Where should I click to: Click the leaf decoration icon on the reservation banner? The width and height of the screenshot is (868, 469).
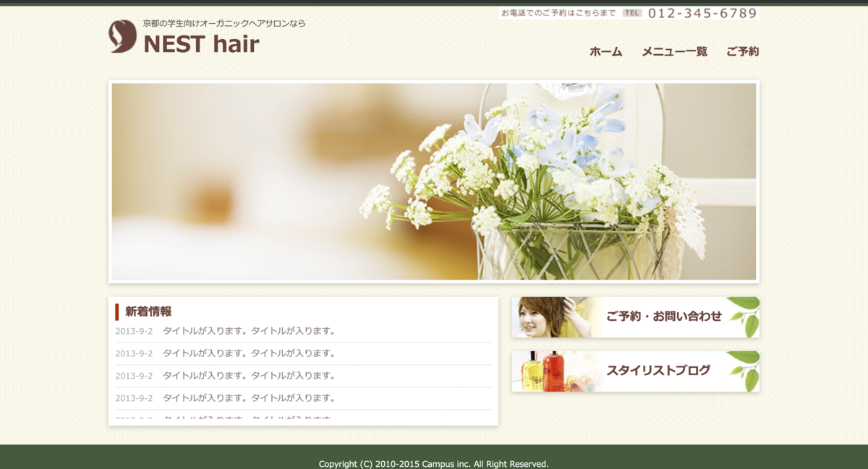pyautogui.click(x=744, y=316)
